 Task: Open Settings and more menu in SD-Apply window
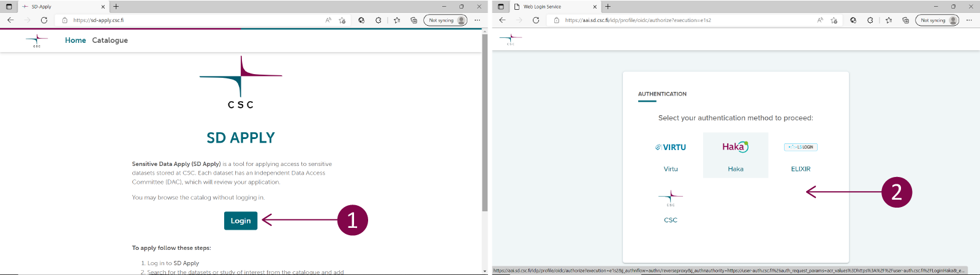477,20
